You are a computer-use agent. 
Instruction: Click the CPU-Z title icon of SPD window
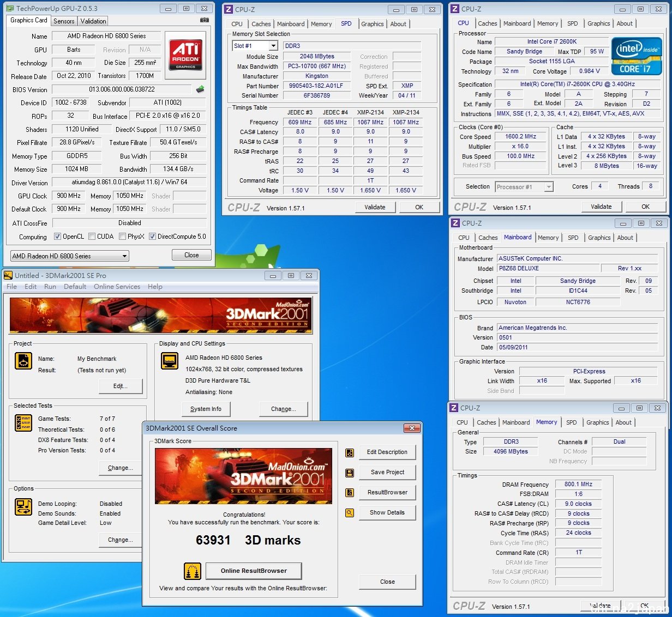228,9
